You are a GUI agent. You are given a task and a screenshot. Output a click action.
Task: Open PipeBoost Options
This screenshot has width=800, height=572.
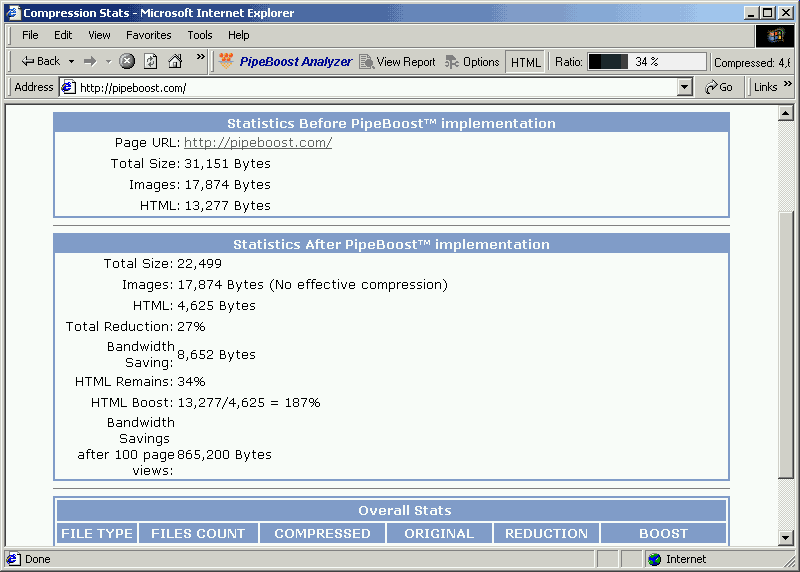[x=472, y=62]
